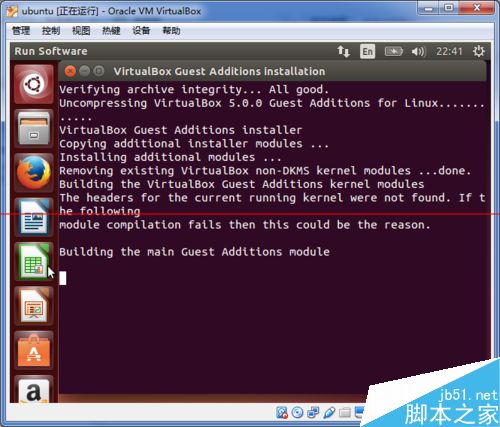Minimize the Oracle VM VirtualBox window

[428, 8]
